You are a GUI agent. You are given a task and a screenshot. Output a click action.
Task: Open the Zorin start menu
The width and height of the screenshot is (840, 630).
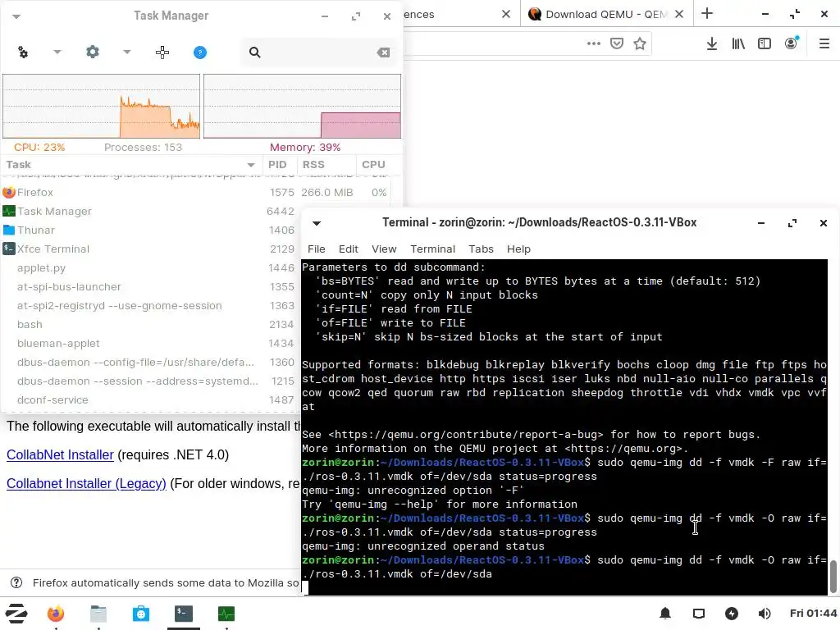[x=16, y=614]
